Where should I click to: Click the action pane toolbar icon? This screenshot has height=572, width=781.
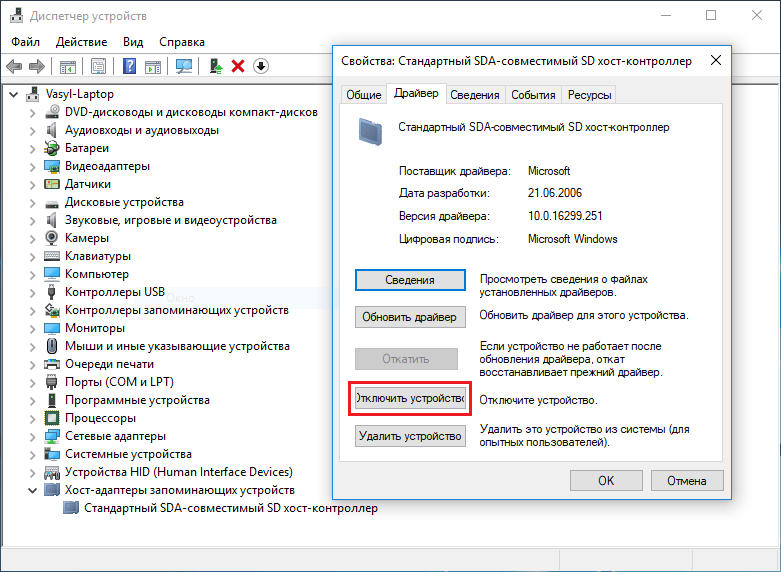click(153, 66)
